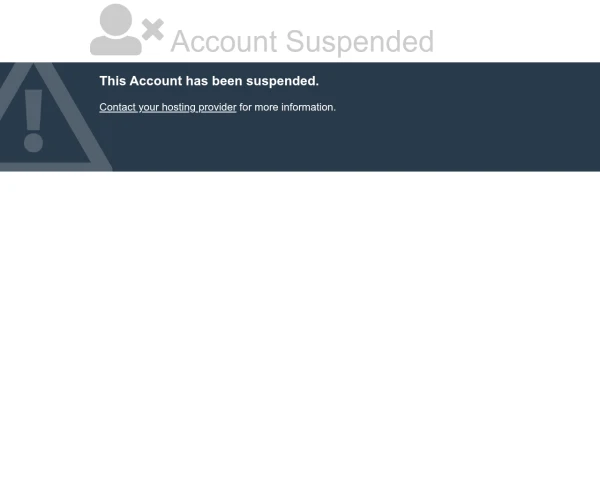Click the 'for more information.' text

coord(287,107)
